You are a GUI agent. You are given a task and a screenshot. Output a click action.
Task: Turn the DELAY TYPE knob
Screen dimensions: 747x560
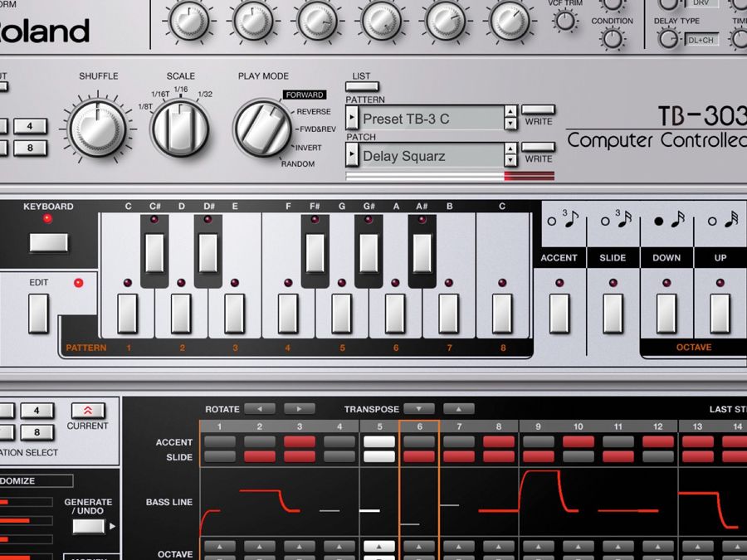[667, 39]
